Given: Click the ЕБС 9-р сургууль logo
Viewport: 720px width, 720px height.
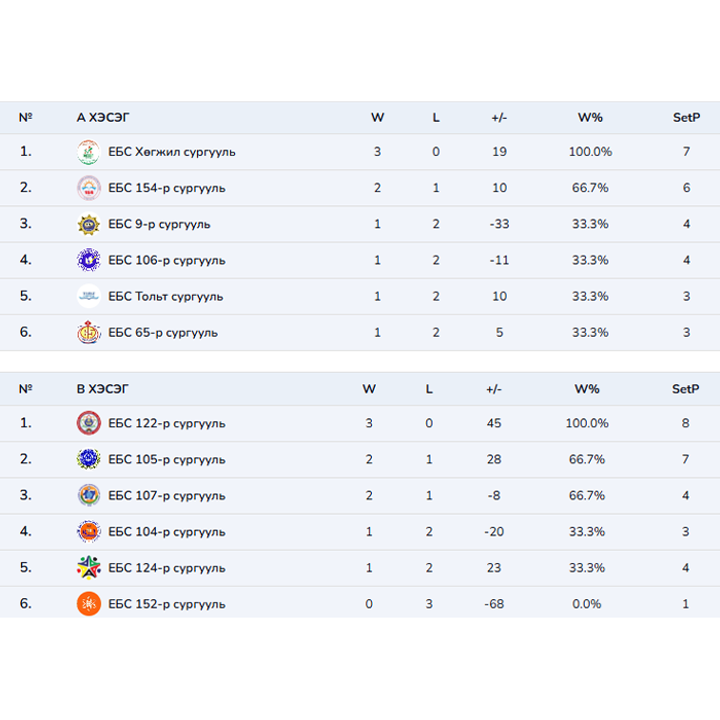Looking at the screenshot, I should click(x=89, y=224).
